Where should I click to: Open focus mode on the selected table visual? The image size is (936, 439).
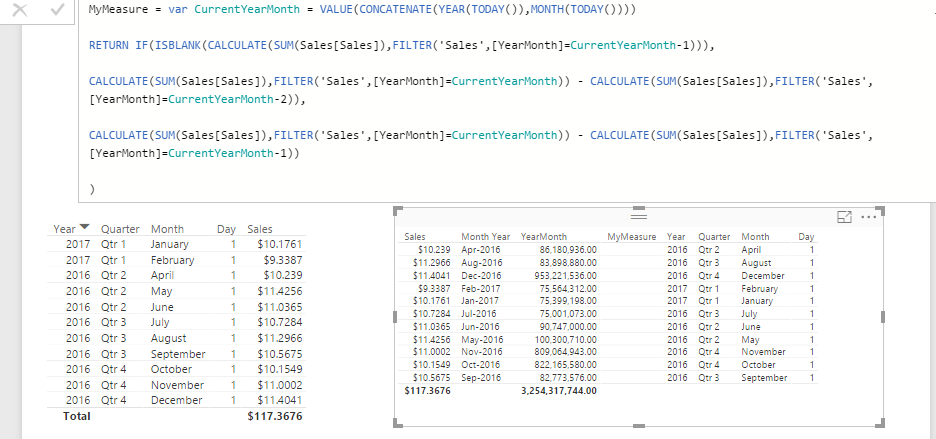point(845,217)
